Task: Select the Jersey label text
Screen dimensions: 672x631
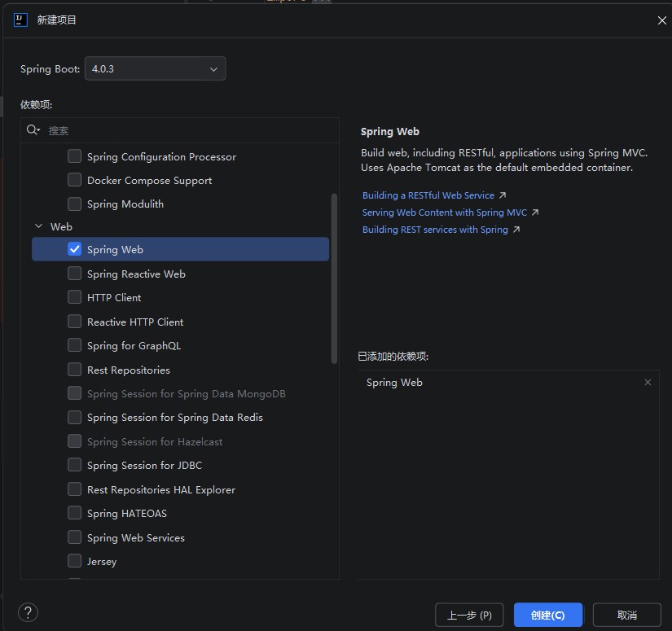Action: click(x=102, y=562)
